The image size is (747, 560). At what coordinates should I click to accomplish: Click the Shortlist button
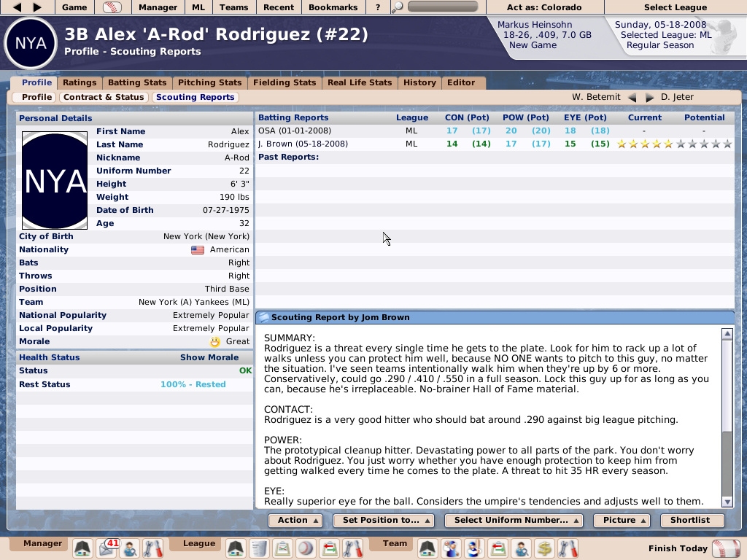click(692, 521)
